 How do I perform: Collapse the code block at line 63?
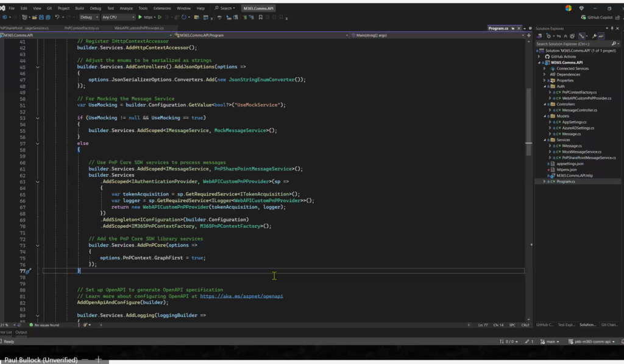coord(37,181)
